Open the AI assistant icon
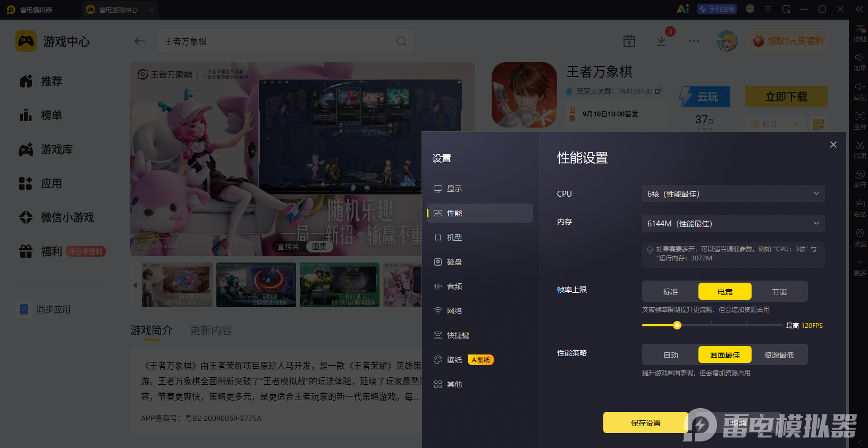 [682, 9]
